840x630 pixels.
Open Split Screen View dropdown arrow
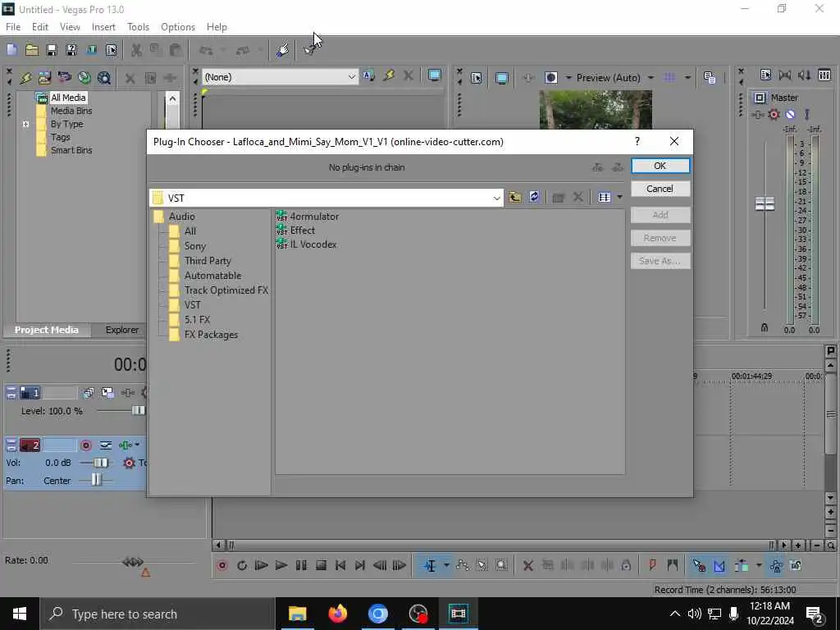(x=568, y=78)
